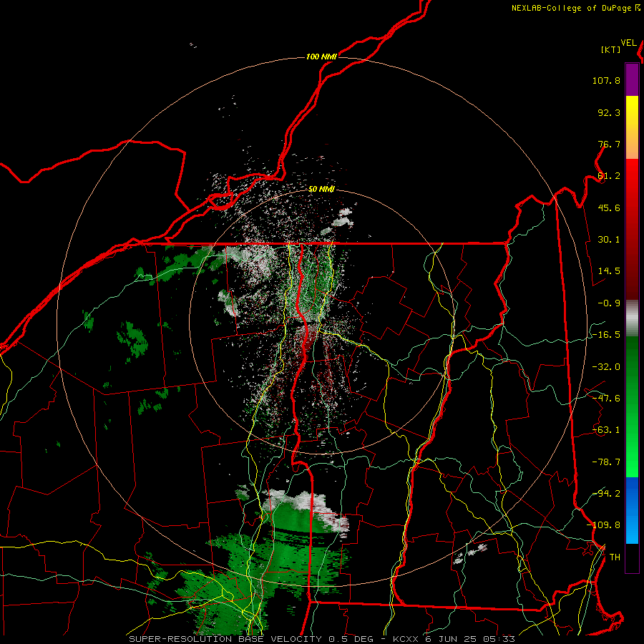
Task: Click the [KT] units label
Action: click(x=611, y=49)
